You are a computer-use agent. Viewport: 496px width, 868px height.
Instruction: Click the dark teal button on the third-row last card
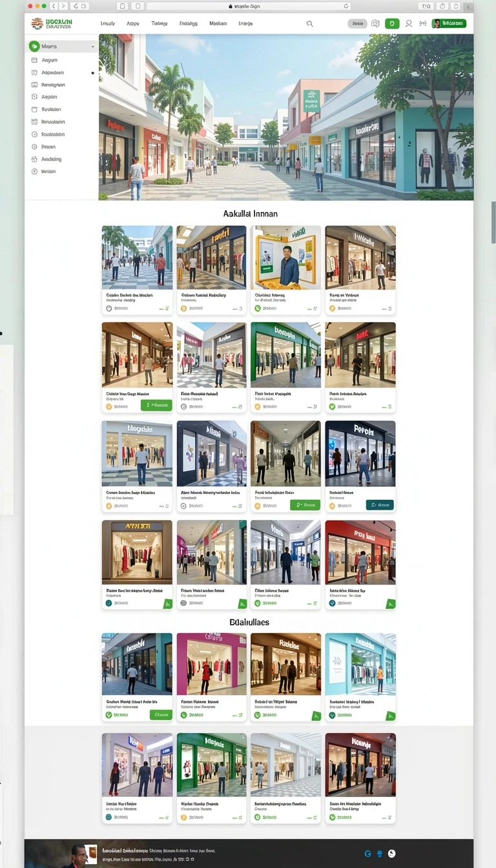(x=380, y=505)
